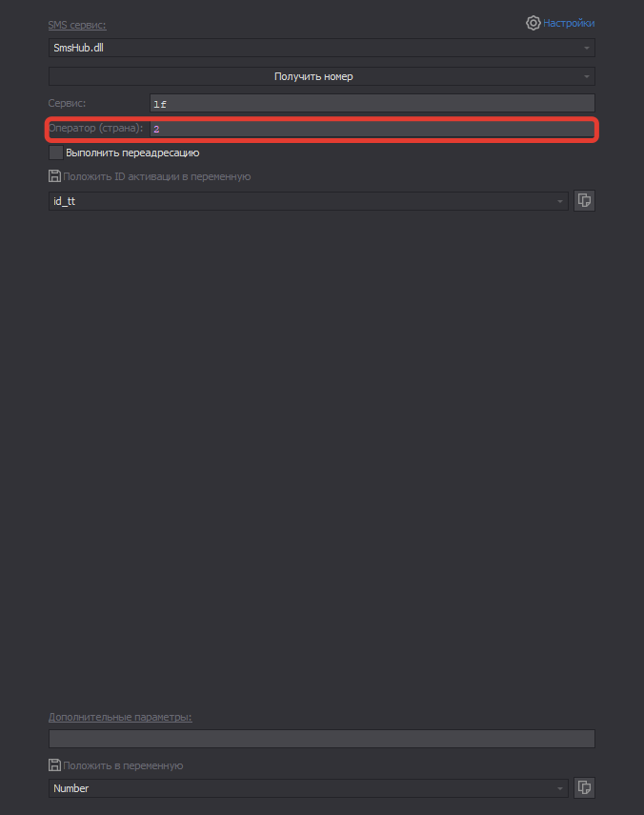Image resolution: width=644 pixels, height=815 pixels.
Task: Click the save icon beside Положить в переменную
Action: tap(54, 765)
